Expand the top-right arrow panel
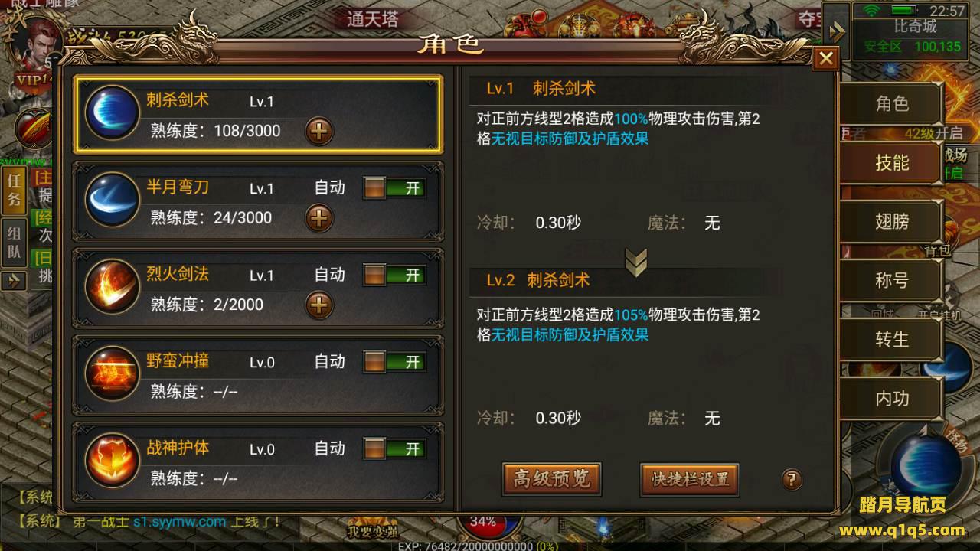The height and width of the screenshot is (551, 980). (836, 31)
